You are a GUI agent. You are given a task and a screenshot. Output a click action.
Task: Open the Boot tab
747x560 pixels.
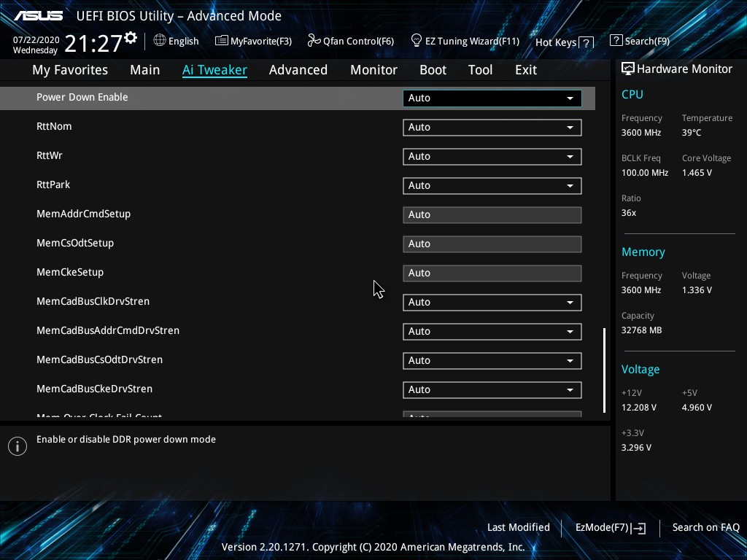click(433, 70)
